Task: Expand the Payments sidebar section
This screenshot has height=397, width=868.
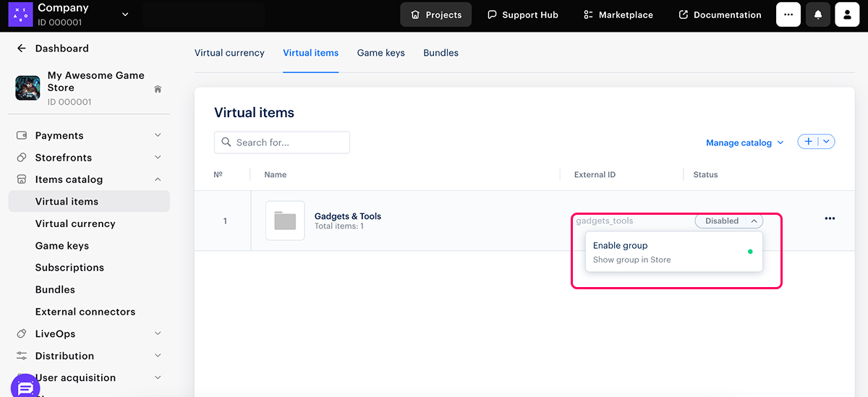Action: [158, 135]
